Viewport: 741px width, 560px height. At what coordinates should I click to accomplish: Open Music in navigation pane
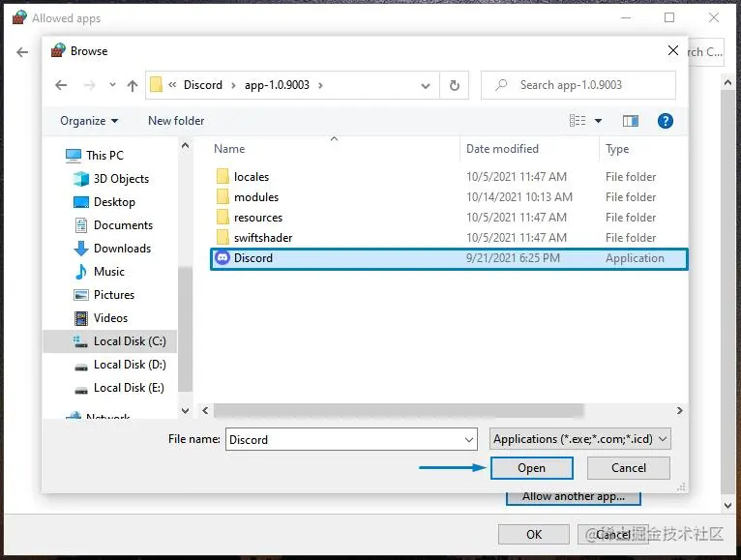100,271
